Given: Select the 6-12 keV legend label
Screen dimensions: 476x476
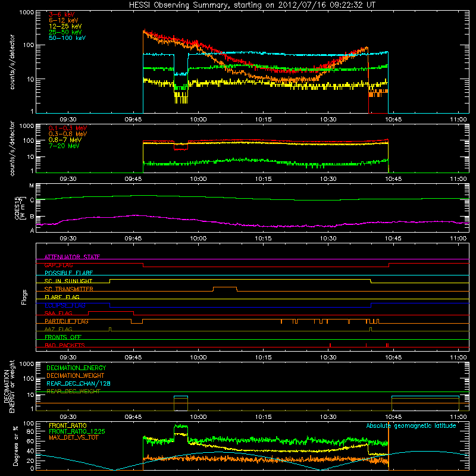Looking at the screenshot, I should (x=64, y=20).
